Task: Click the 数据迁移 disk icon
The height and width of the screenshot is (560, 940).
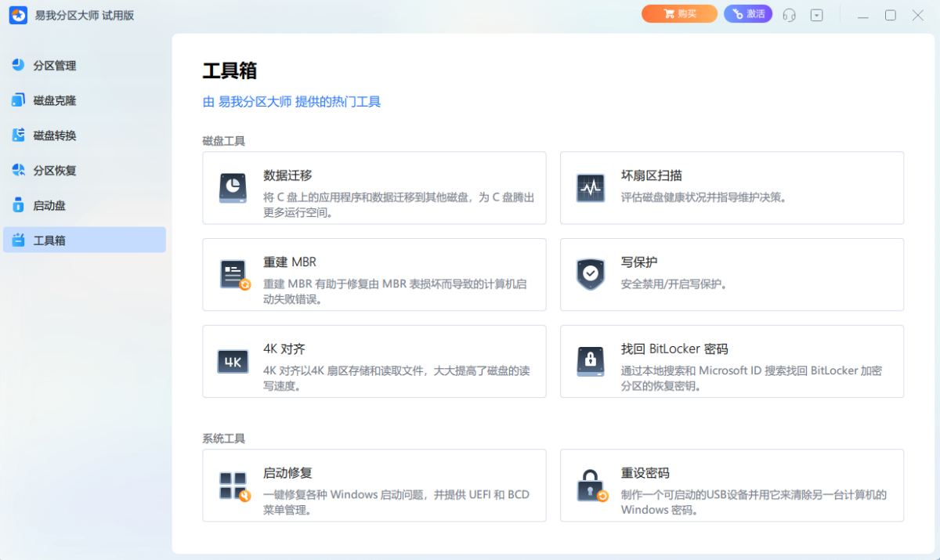Action: coord(233,188)
